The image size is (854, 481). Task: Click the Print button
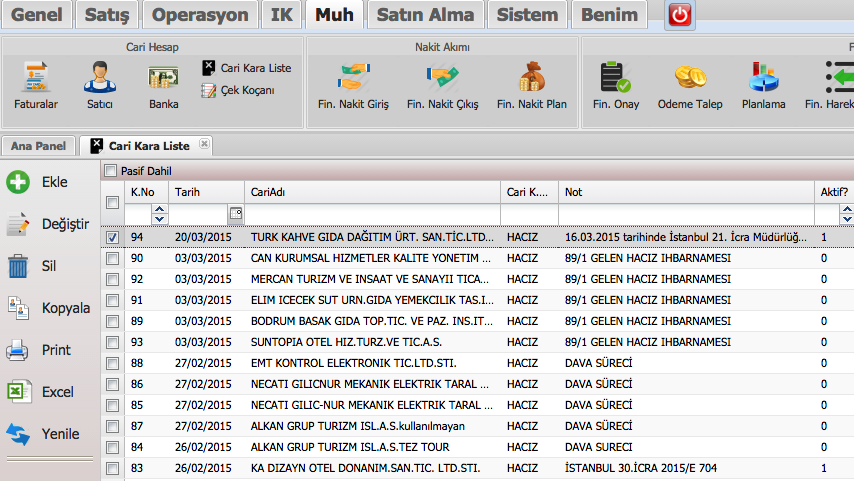tap(39, 350)
